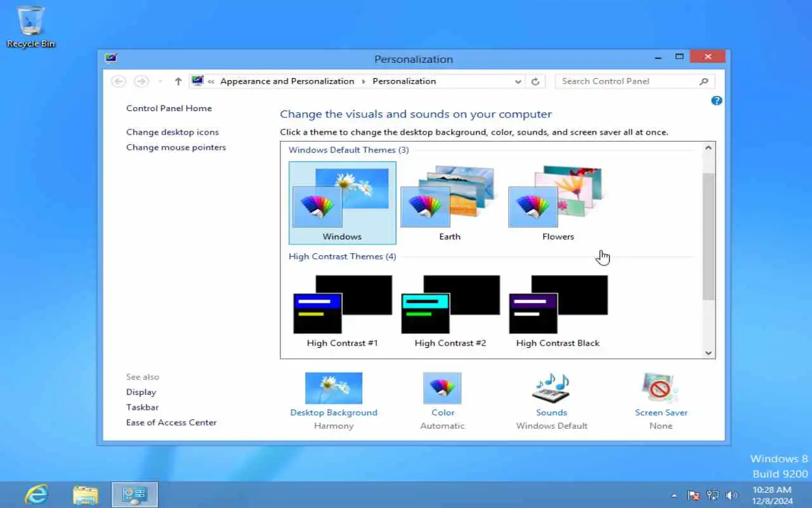Screen dimensions: 812x508
Task: Open the Screen Saver icon
Action: point(660,389)
